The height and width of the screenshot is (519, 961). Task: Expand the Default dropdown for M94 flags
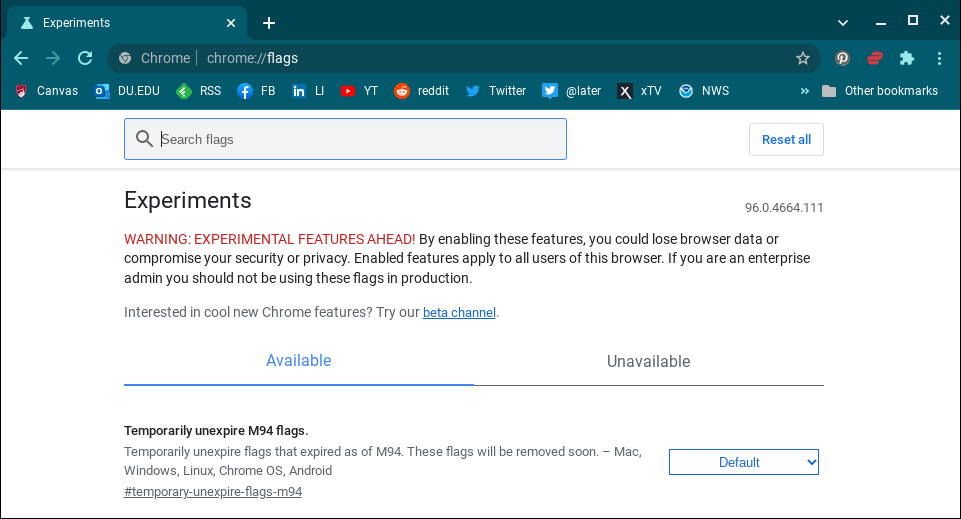(743, 462)
